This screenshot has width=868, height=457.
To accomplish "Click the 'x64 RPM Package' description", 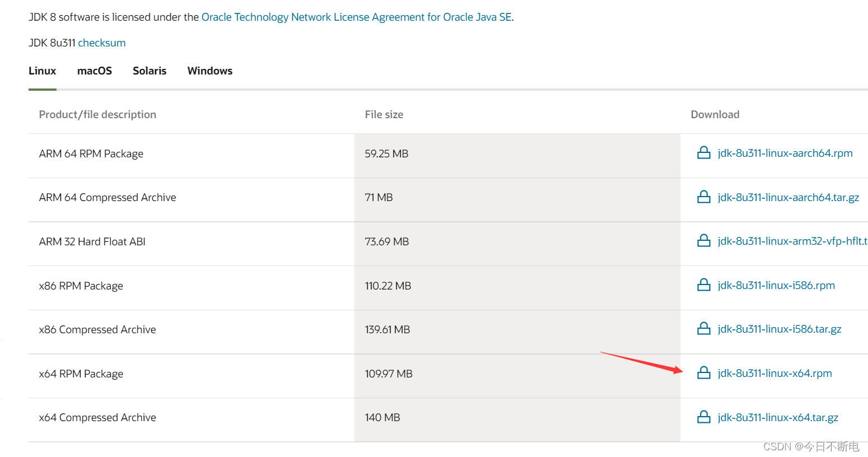I will pos(81,374).
